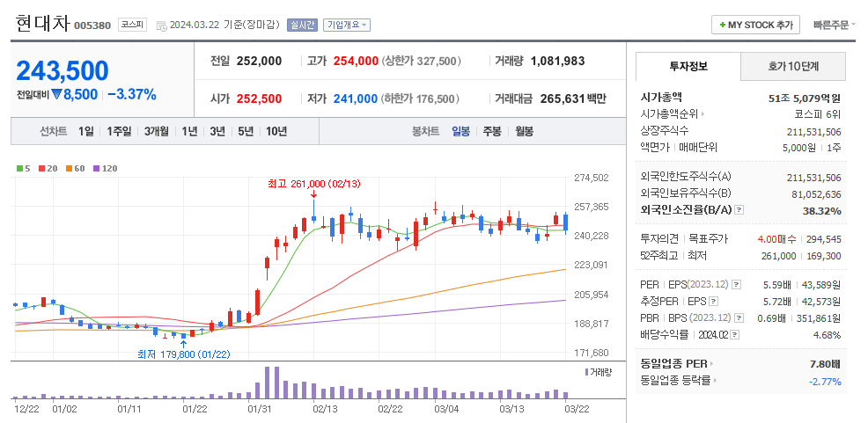Open help icon next to PBR BPS(2023.12)
868x423 pixels.
pos(739,318)
